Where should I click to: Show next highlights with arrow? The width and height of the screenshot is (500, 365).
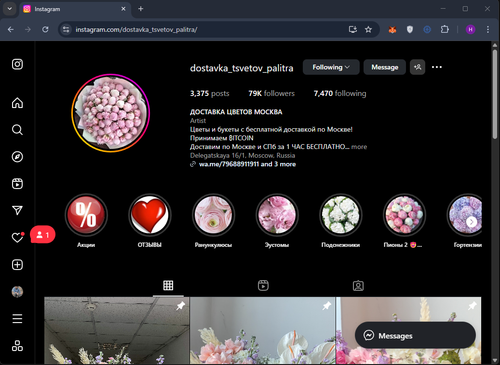pos(471,222)
